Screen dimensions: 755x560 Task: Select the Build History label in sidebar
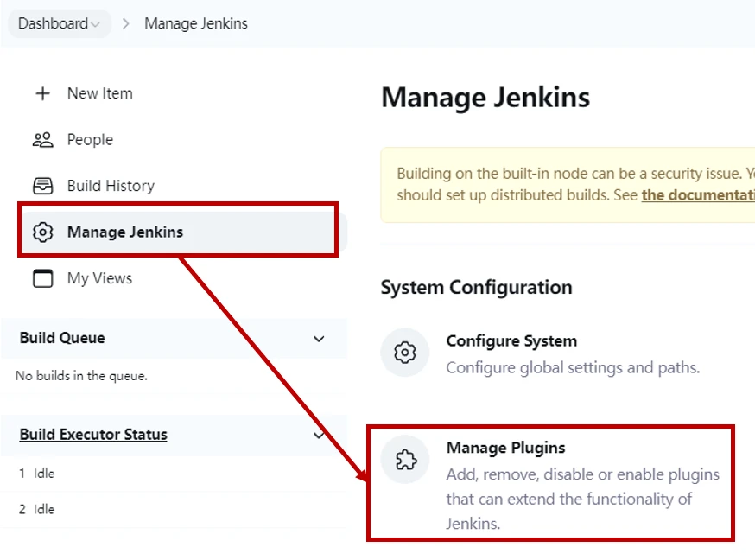click(111, 186)
